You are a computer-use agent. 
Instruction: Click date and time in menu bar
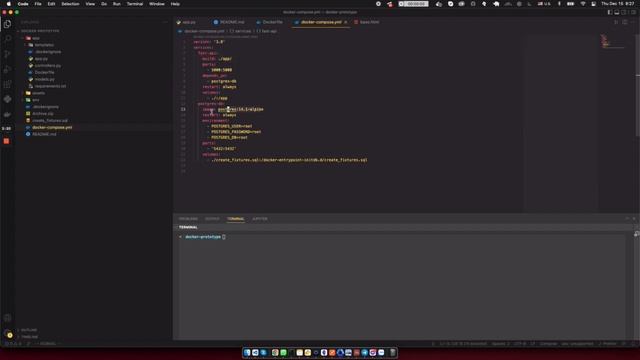618,4
